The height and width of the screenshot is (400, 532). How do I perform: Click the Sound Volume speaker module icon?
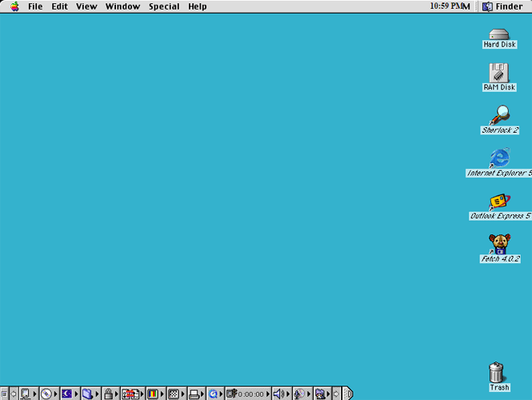(278, 394)
